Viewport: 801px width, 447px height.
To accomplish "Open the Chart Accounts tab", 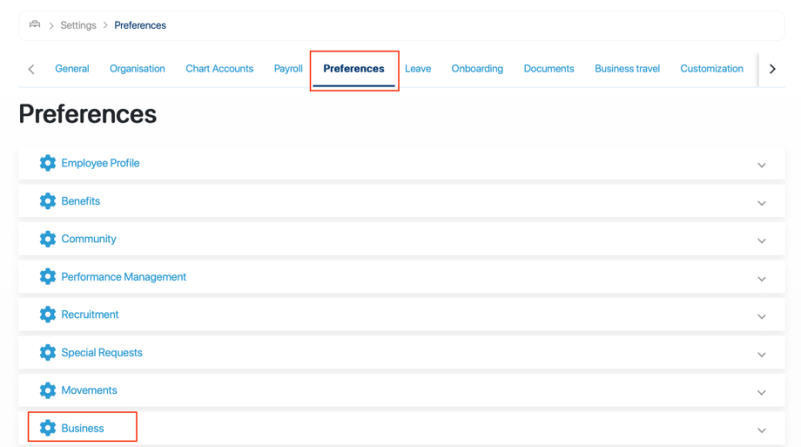I will 219,69.
